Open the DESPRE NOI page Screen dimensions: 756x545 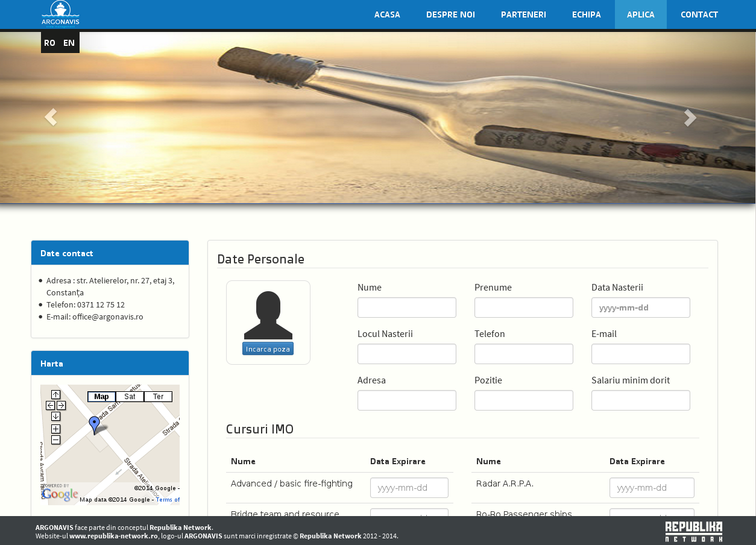(x=450, y=14)
